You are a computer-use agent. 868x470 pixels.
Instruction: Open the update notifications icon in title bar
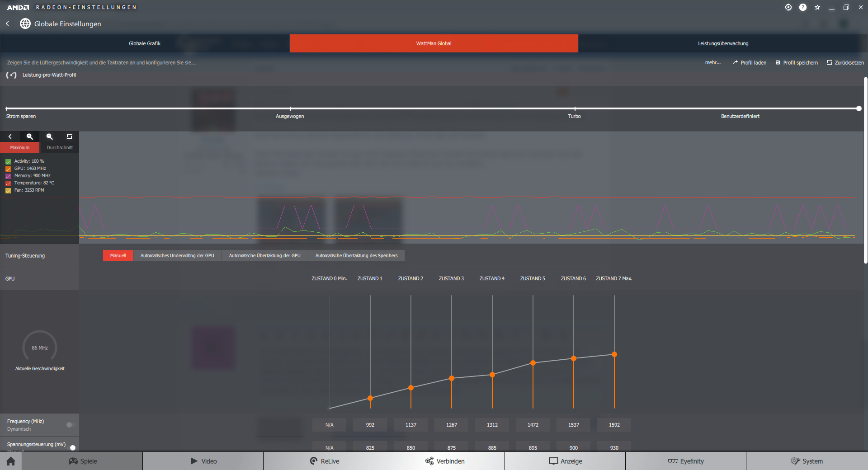(788, 7)
